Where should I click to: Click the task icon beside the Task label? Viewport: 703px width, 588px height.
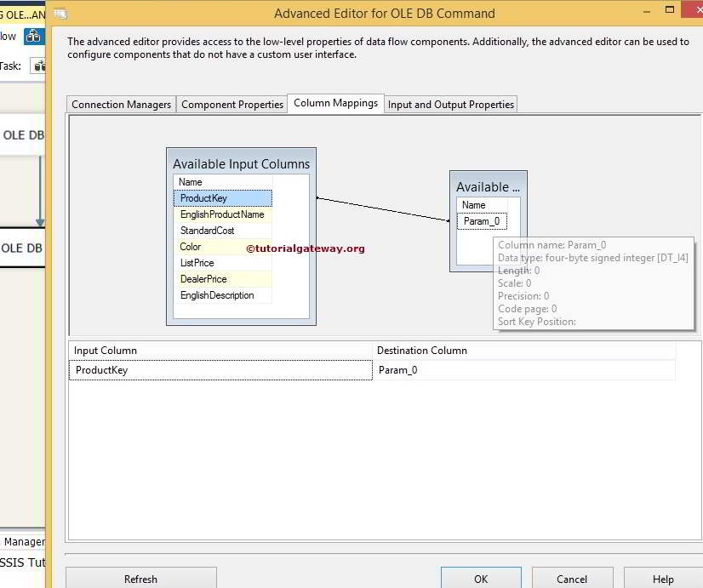38,66
